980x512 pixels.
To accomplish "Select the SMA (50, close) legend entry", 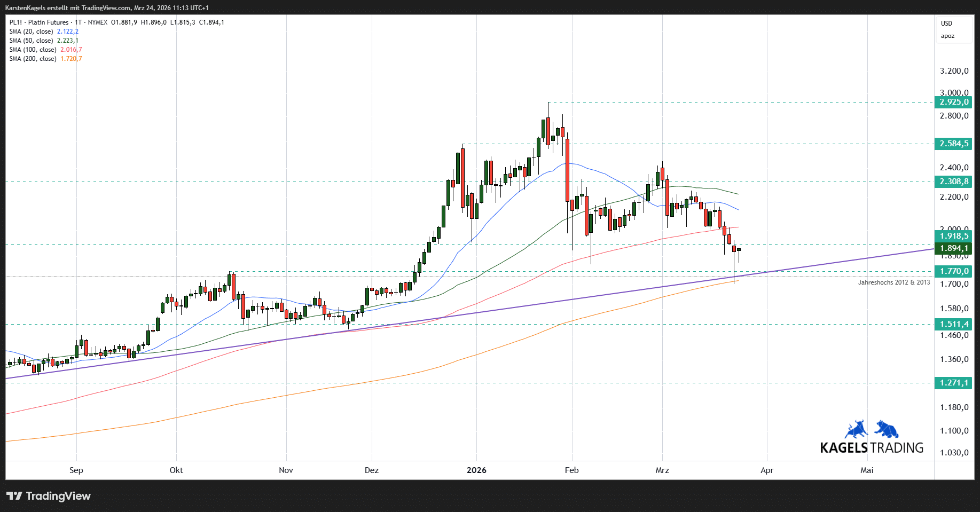I will click(31, 41).
